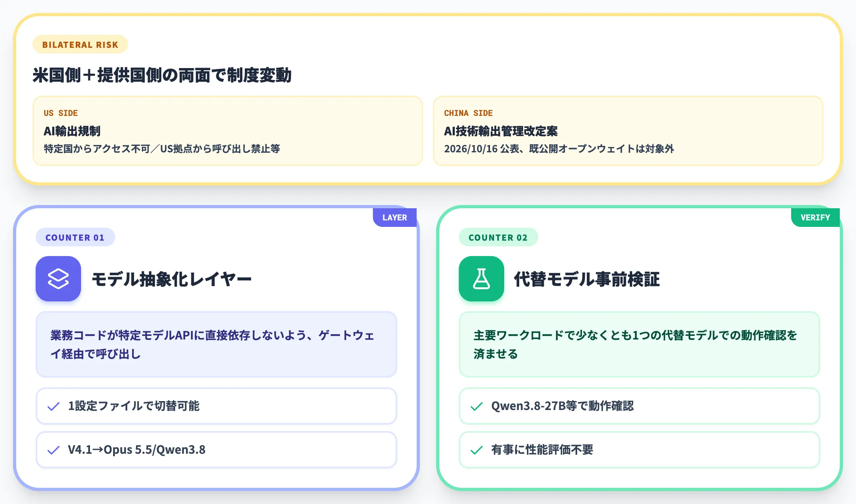Click the US SIDE label

coord(61,113)
